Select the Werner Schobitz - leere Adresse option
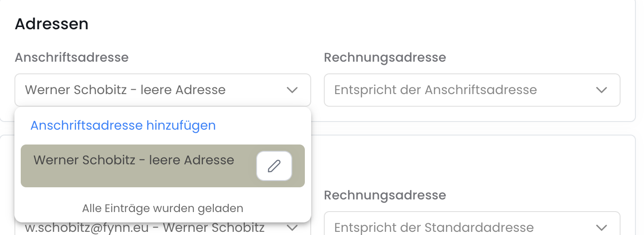Viewport: 644px width, 235px height. [x=163, y=166]
